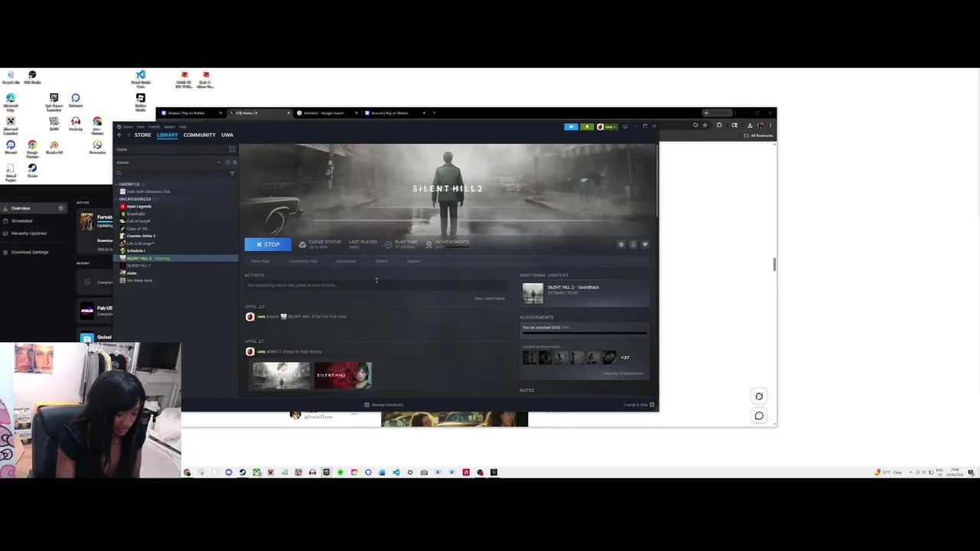Viewport: 980px width, 551px height.
Task: Open the Silent Hill f thumbnail in activity feed
Action: click(x=343, y=375)
